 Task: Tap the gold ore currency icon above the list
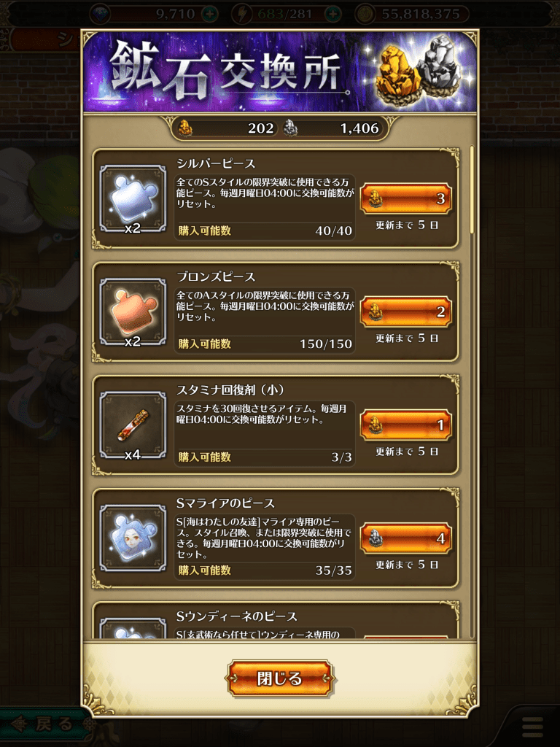point(185,128)
